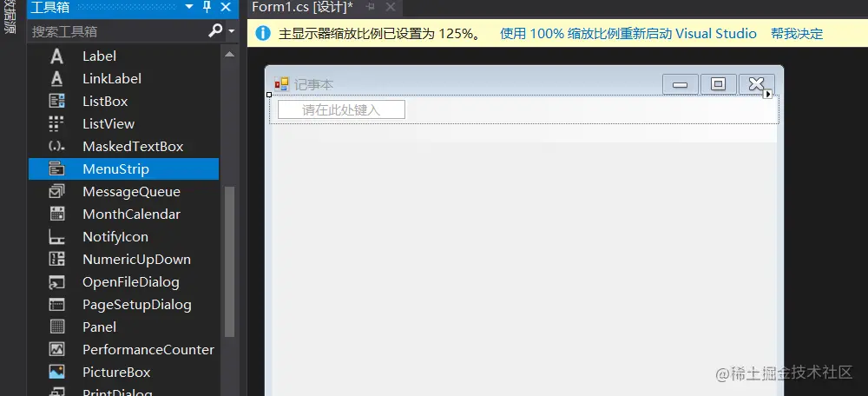Select the MessageQueue icon
Image resolution: width=868 pixels, height=396 pixels.
point(56,192)
